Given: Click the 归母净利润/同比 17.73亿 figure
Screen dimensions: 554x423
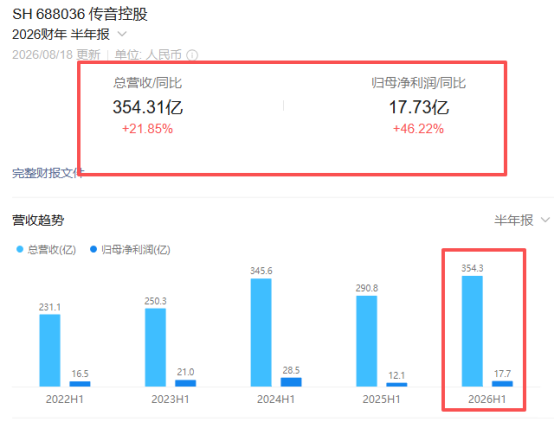Looking at the screenshot, I should [419, 107].
